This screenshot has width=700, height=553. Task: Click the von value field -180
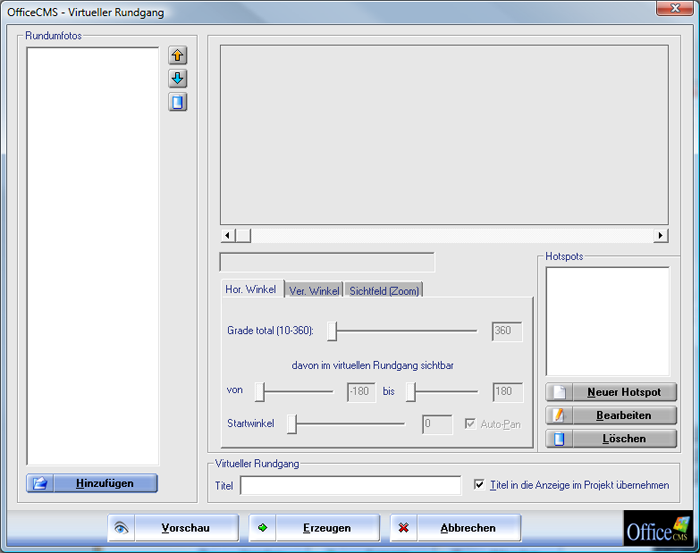(x=361, y=392)
